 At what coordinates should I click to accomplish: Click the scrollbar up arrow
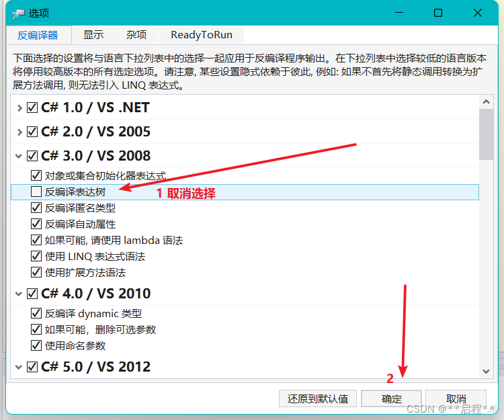tap(486, 102)
